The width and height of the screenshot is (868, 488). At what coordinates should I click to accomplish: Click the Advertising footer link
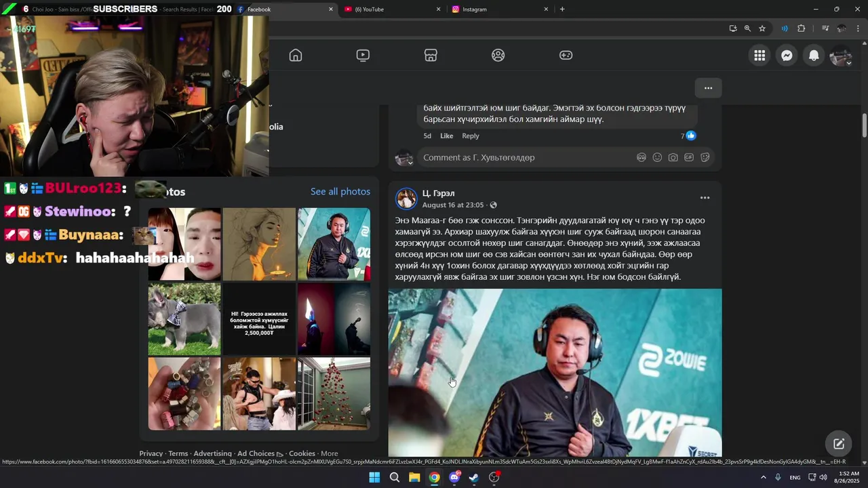coord(212,453)
